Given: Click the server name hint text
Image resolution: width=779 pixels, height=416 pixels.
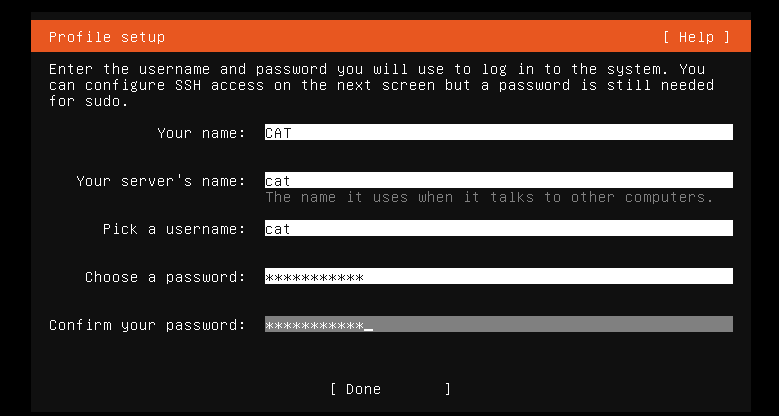Looking at the screenshot, I should click(x=489, y=197).
